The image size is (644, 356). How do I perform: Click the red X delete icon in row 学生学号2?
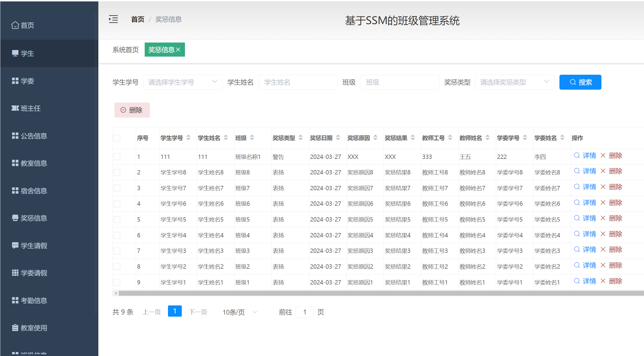tap(603, 265)
